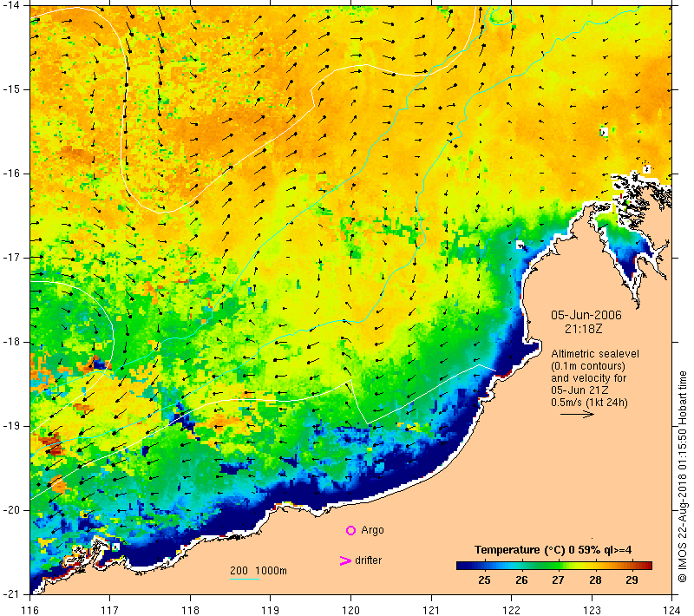
Task: Click the latitude axis label '-16'
Action: coord(10,174)
